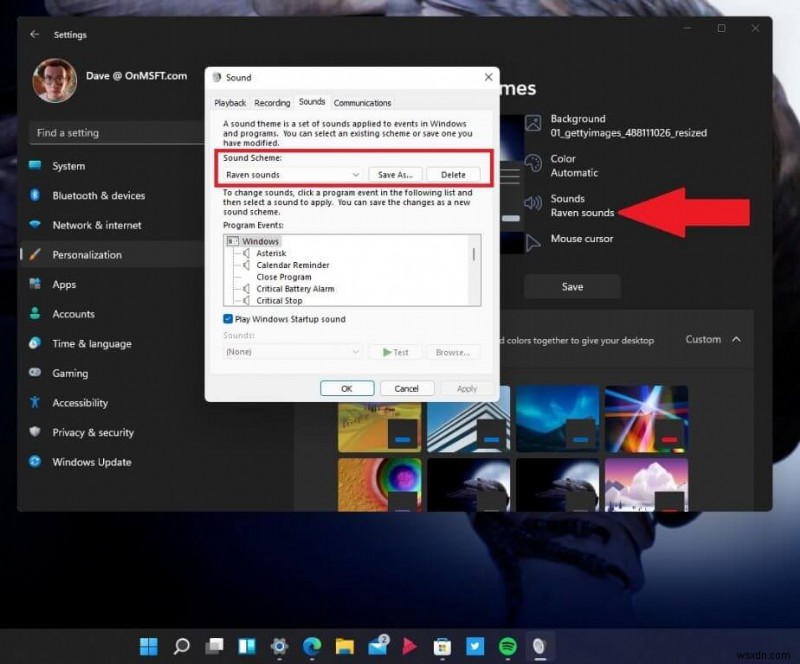Click the Critical Battery Alarm sound icon

(246, 287)
